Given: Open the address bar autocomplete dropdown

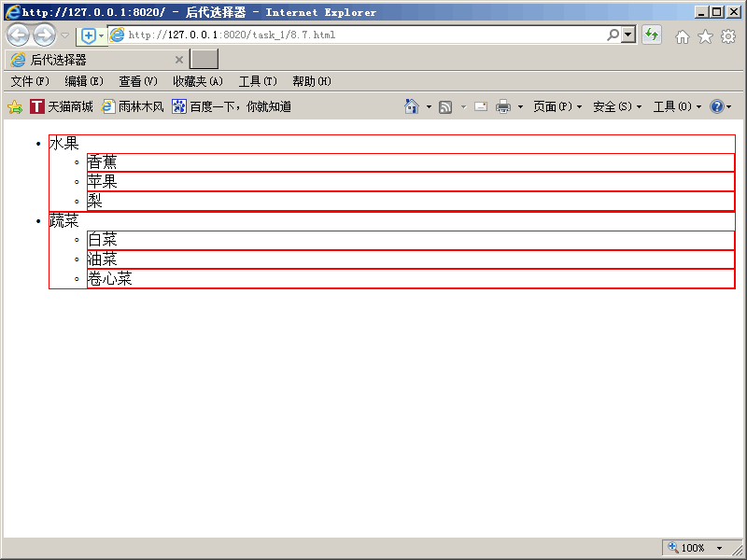Looking at the screenshot, I should [x=628, y=35].
